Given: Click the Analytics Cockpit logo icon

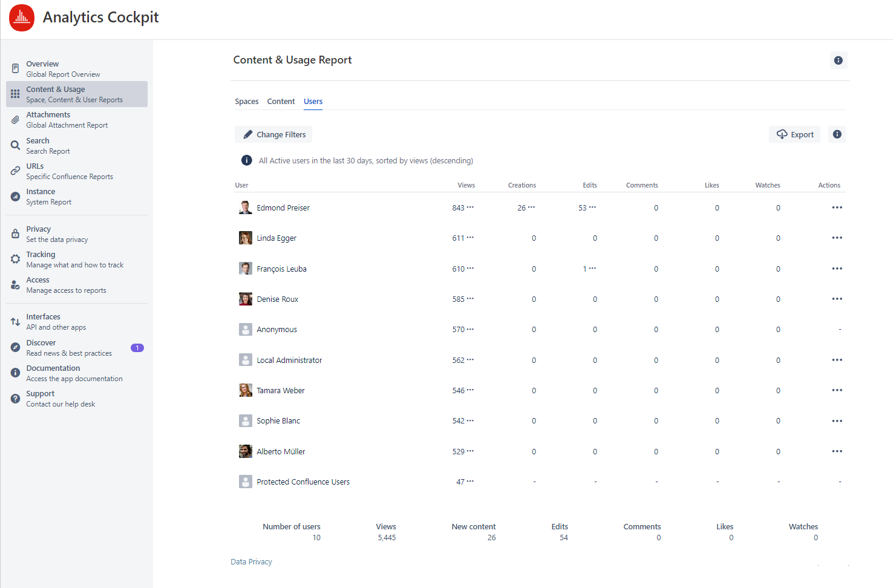Looking at the screenshot, I should point(22,18).
